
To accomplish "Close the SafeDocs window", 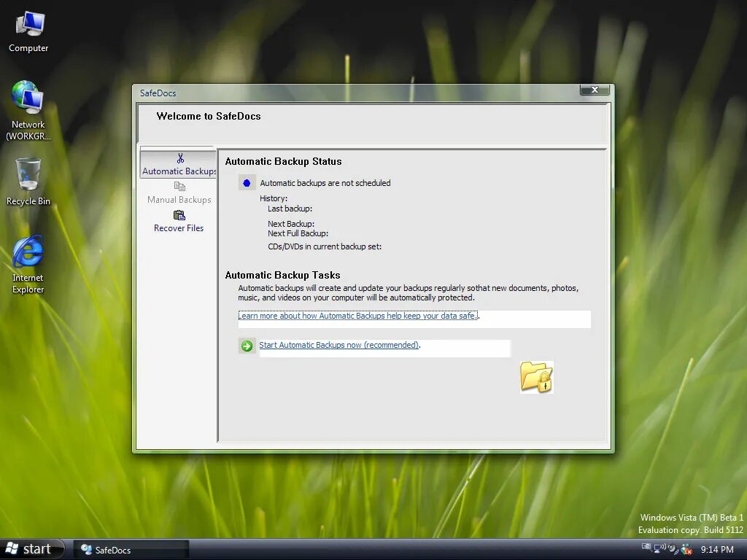I will pyautogui.click(x=595, y=90).
